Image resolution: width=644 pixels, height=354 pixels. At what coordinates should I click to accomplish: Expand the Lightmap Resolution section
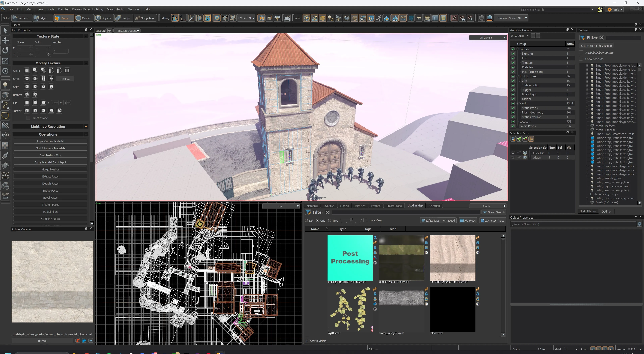[86, 127]
